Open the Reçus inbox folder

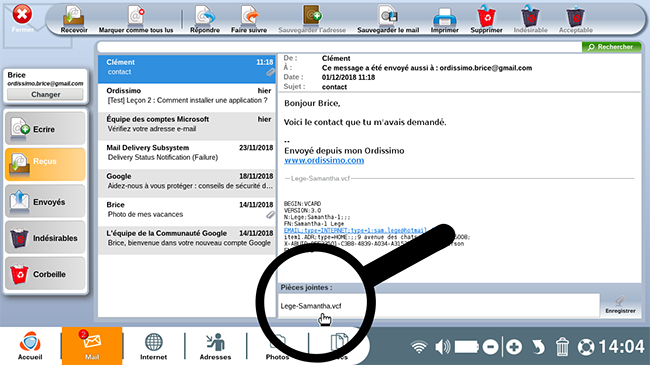click(45, 164)
